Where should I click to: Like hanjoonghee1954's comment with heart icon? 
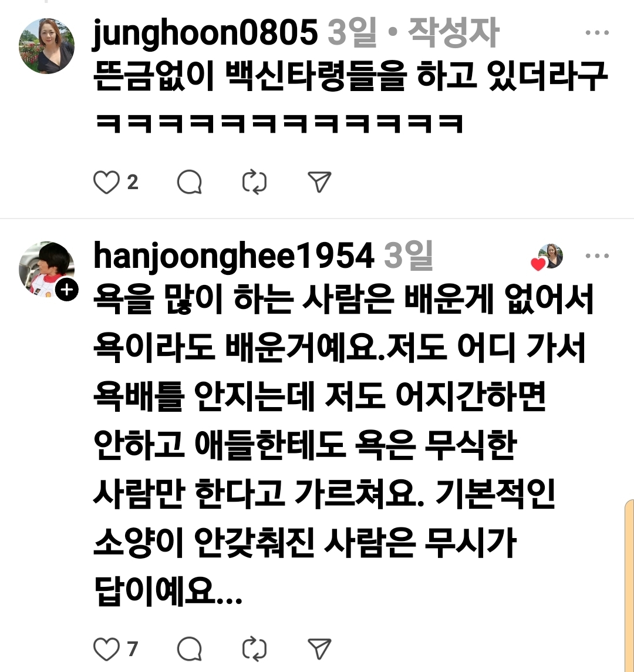(106, 649)
